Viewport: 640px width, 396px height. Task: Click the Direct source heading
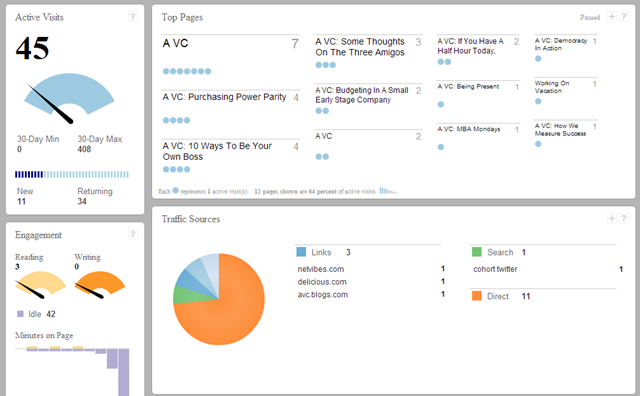(498, 296)
